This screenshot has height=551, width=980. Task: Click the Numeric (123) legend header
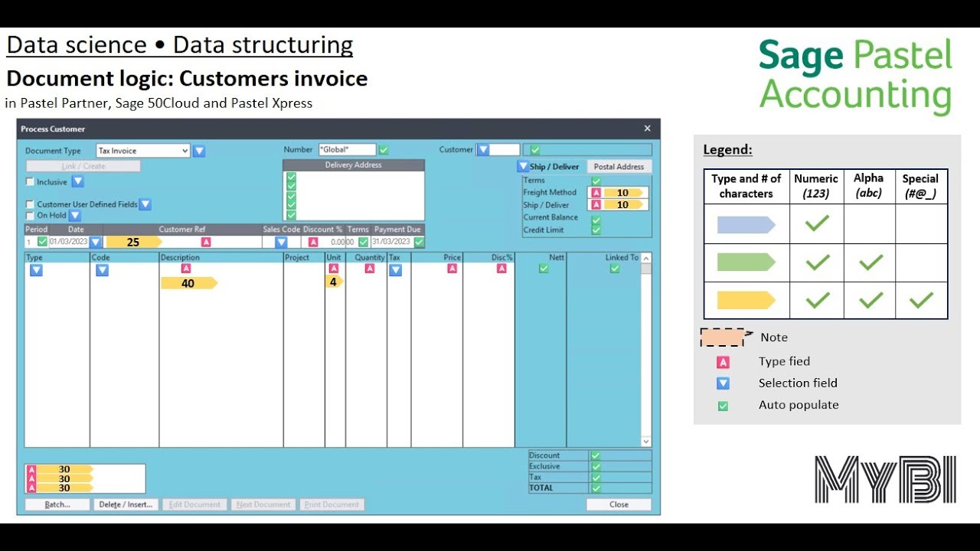(816, 186)
